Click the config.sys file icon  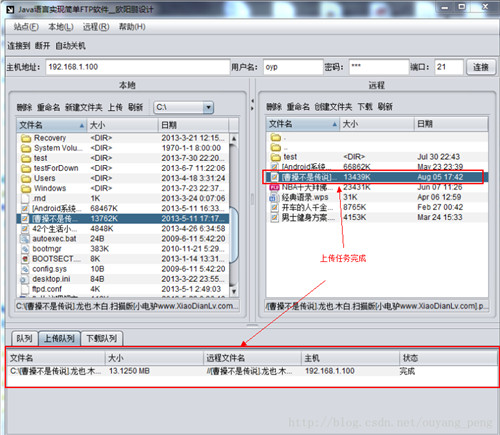25,269
